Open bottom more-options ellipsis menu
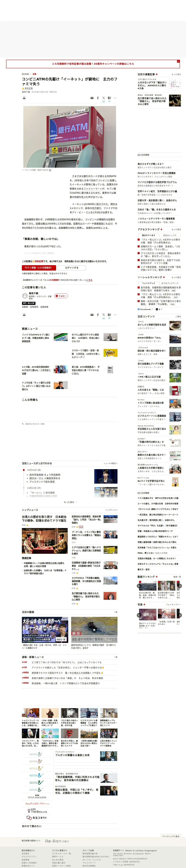Viewport: 186px width, 868px height. click(115, 315)
